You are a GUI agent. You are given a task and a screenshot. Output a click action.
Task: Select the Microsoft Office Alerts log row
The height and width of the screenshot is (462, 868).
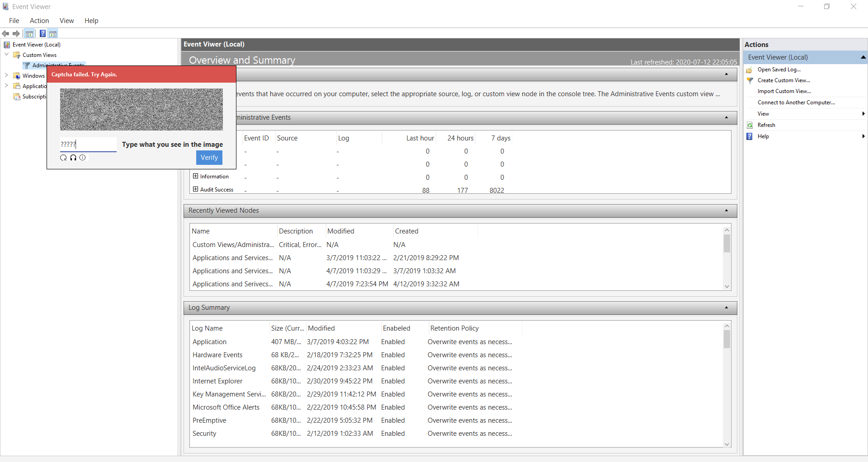coord(353,407)
